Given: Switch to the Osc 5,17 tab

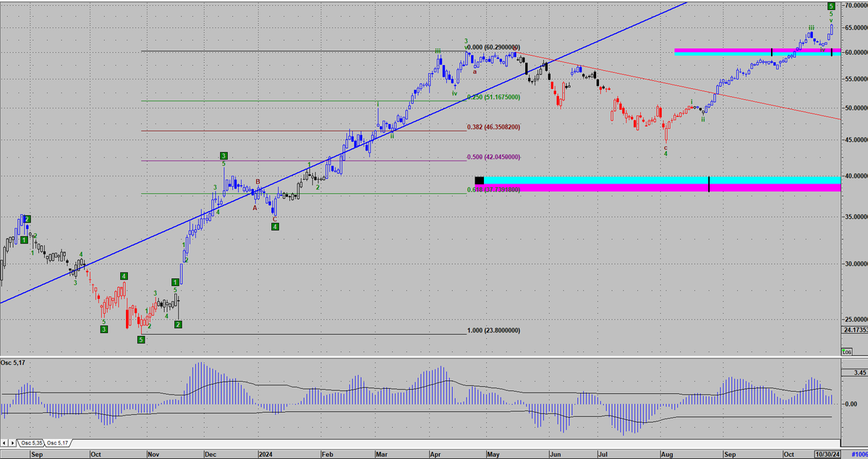Looking at the screenshot, I should (x=56, y=442).
